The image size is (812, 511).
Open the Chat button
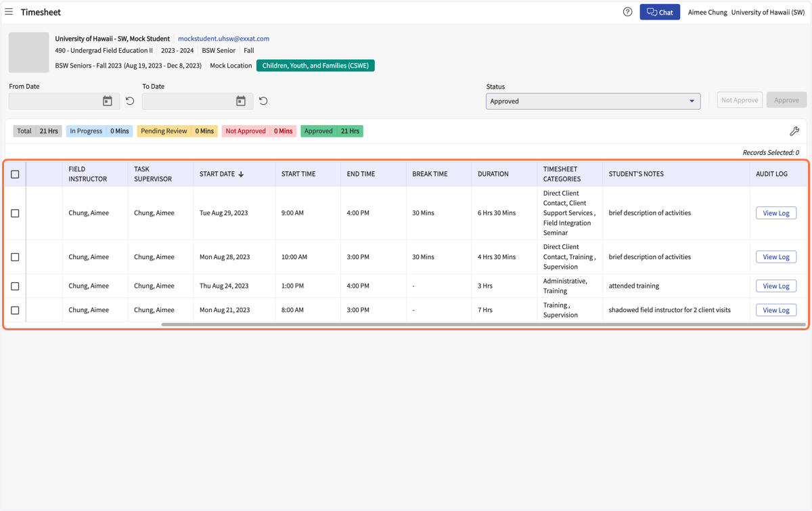[x=660, y=12]
